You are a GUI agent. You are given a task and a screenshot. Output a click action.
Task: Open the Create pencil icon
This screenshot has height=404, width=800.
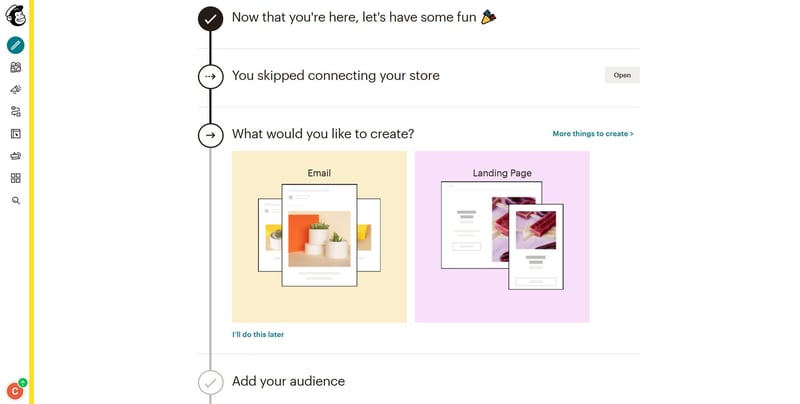[x=15, y=45]
